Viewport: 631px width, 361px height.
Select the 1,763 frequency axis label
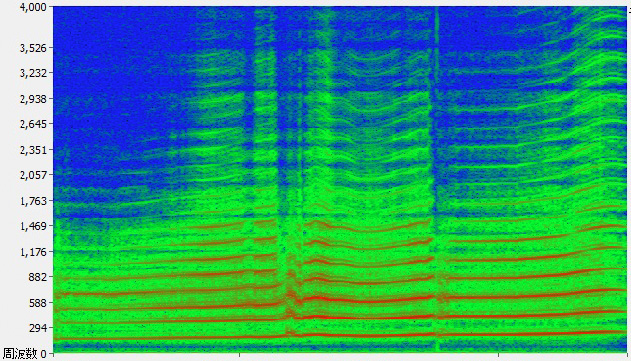click(x=33, y=201)
